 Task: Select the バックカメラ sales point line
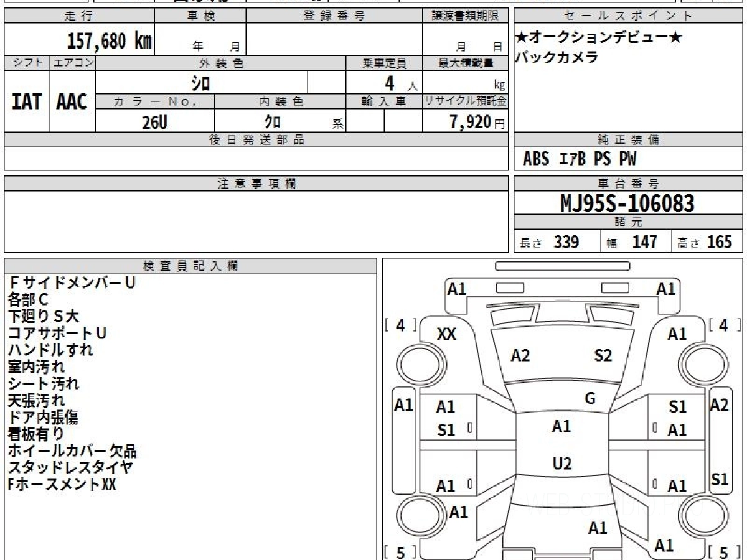557,57
